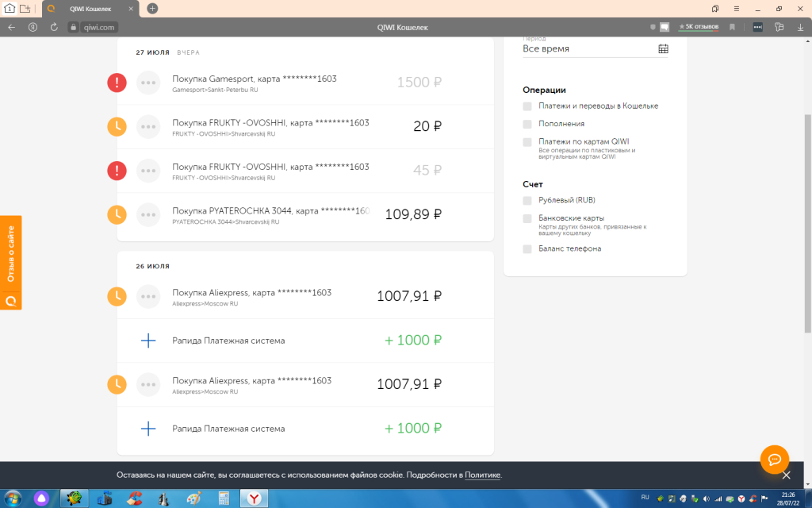Image resolution: width=812 pixels, height=508 pixels.
Task: Check Банковские карты filter
Action: tap(527, 218)
